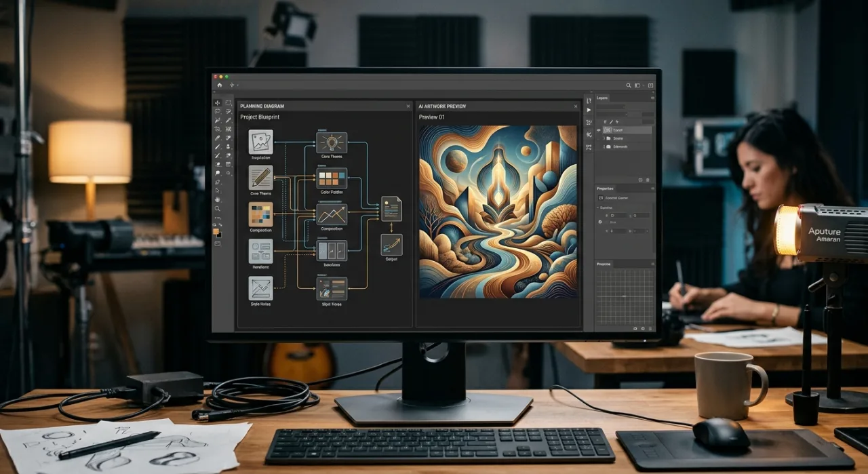This screenshot has width=868, height=474.
Task: Click the trash icon at the bottom of Layers
Action: pyautogui.click(x=648, y=180)
